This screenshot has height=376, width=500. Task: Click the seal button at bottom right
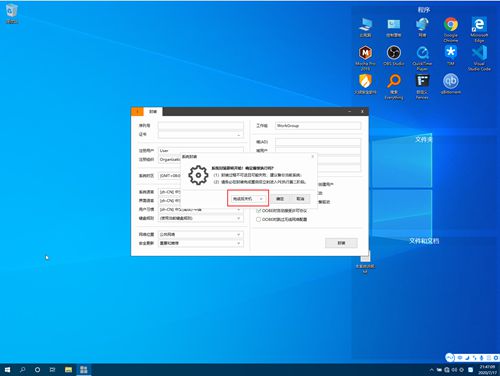coord(341,243)
